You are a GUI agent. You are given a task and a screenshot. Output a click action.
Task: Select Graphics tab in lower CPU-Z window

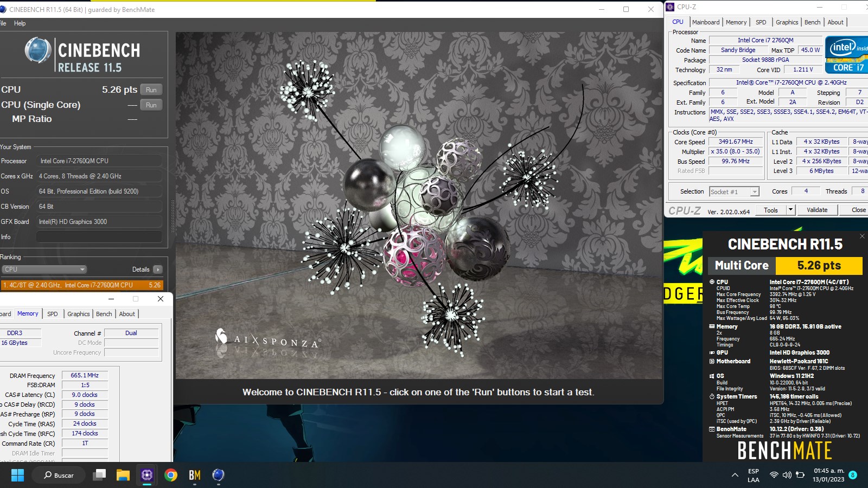click(x=79, y=314)
